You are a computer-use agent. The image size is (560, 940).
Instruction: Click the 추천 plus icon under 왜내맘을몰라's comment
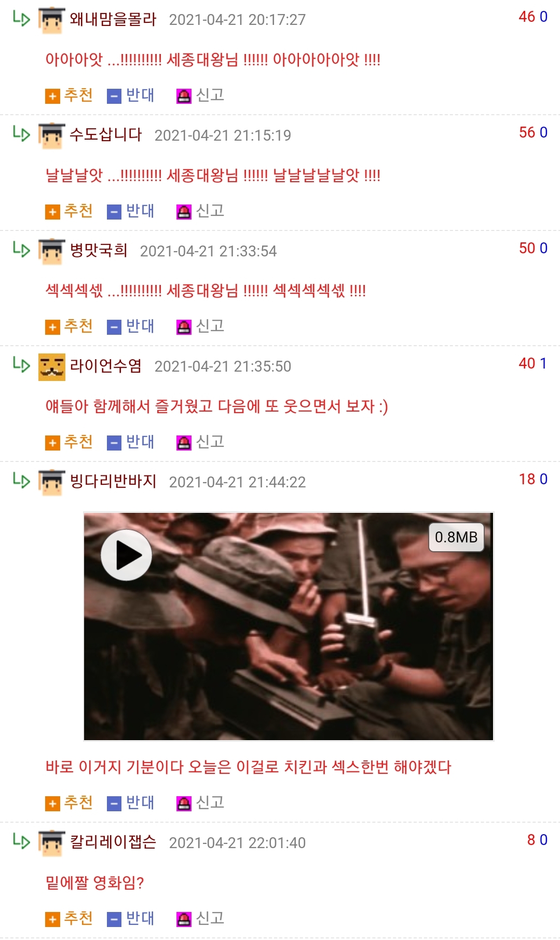click(x=52, y=97)
